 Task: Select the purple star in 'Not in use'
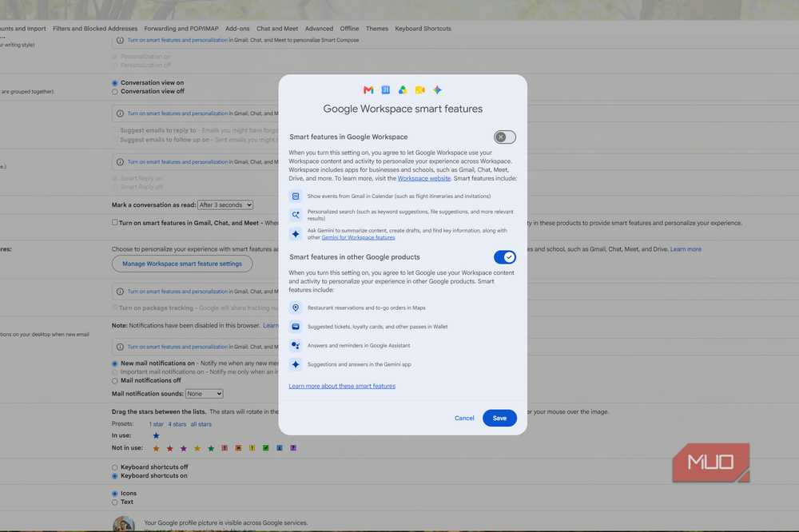(184, 448)
